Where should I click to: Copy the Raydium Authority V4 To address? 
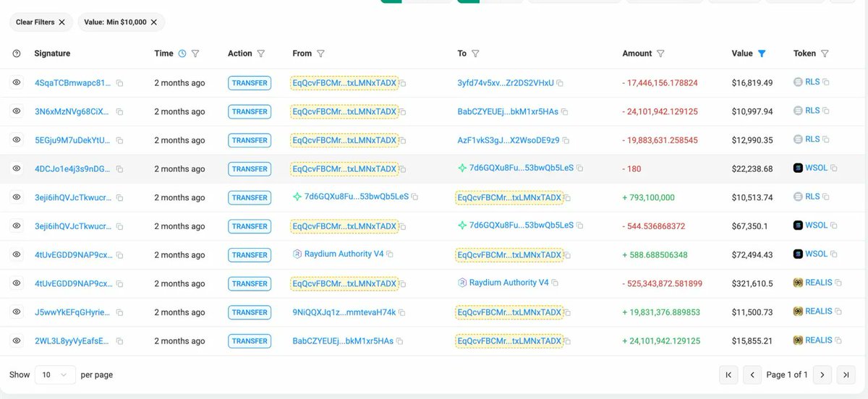(555, 283)
